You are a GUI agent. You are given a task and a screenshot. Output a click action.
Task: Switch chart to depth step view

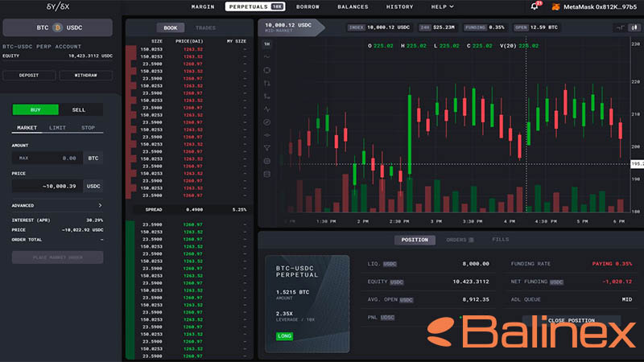pos(620,27)
